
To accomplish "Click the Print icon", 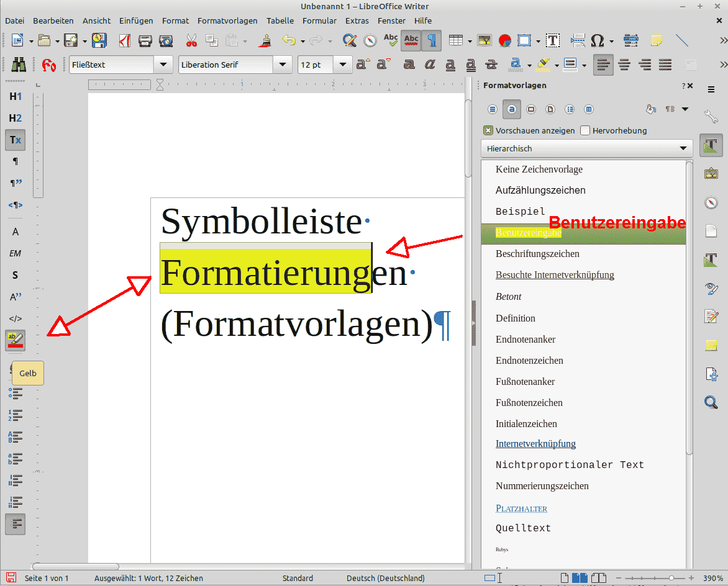I will coord(145,41).
